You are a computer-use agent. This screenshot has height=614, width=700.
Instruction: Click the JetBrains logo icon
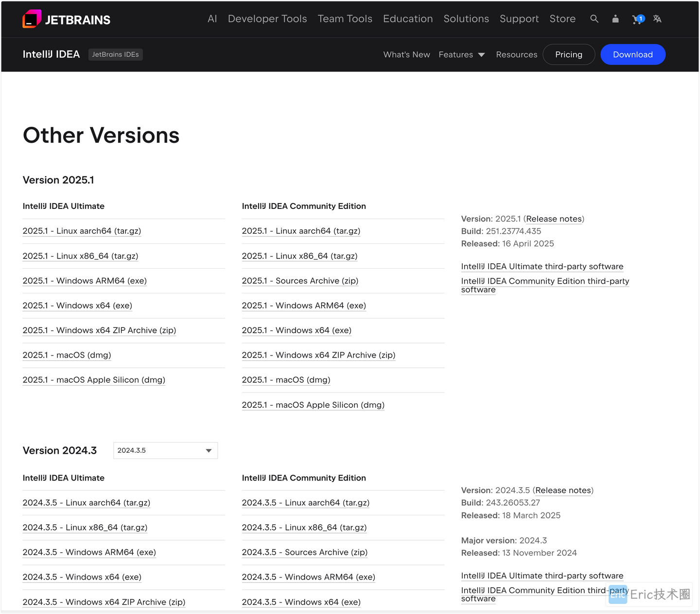(32, 19)
